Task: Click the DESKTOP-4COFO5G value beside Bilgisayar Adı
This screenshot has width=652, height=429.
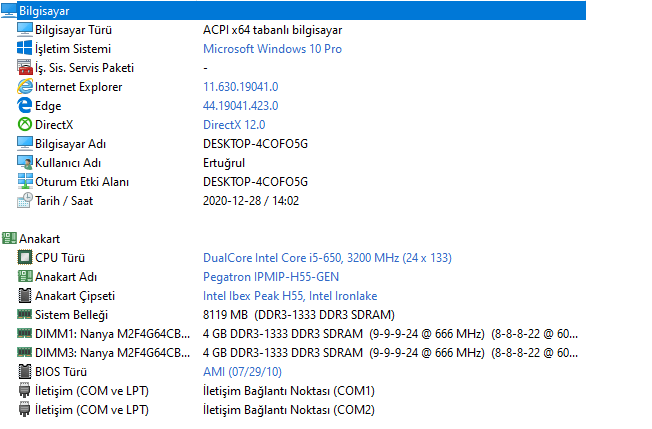Action: coord(255,144)
